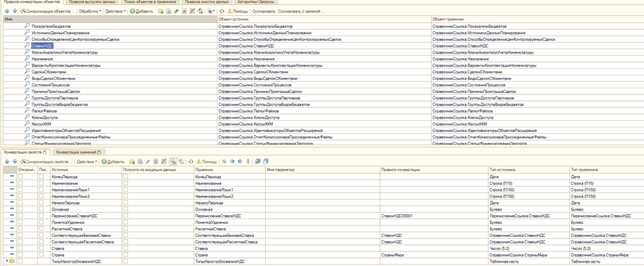Click the magnifier icon beside ПоказателиБюджетов row
Image resolution: width=644 pixels, height=266 pixels.
26,26
